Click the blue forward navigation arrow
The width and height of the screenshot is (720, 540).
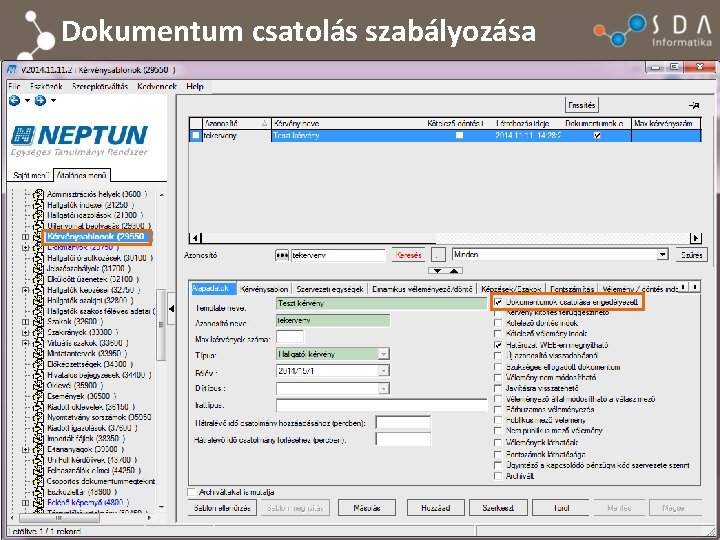40,100
